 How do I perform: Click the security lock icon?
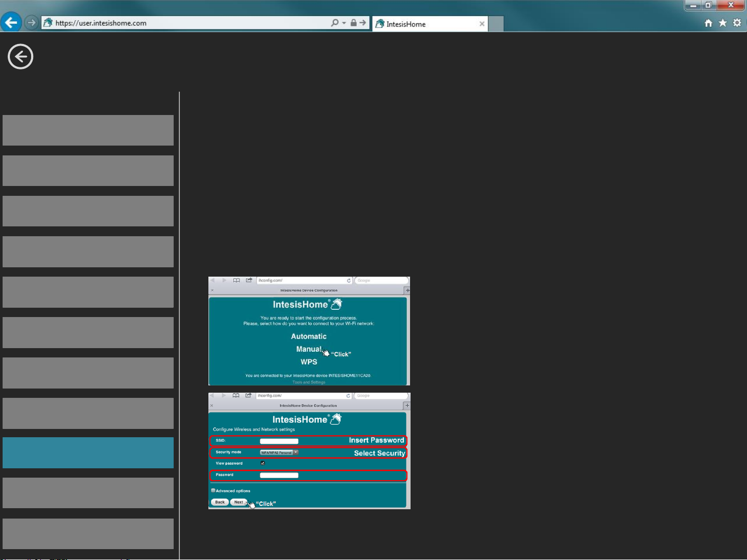[x=354, y=23]
